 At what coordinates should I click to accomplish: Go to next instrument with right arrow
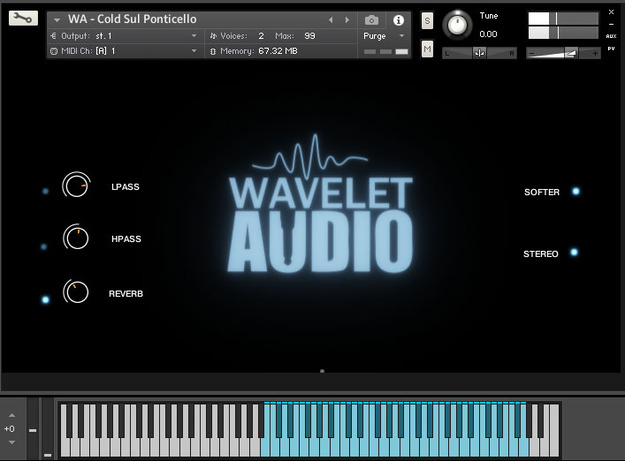pyautogui.click(x=347, y=20)
